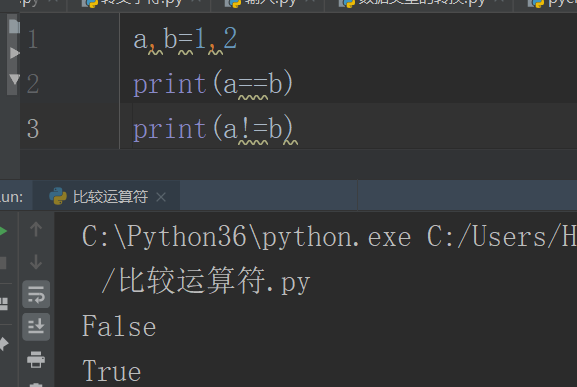This screenshot has height=387, width=577.
Task: Click the Down the Stack Trace arrow
Action: pyautogui.click(x=36, y=262)
